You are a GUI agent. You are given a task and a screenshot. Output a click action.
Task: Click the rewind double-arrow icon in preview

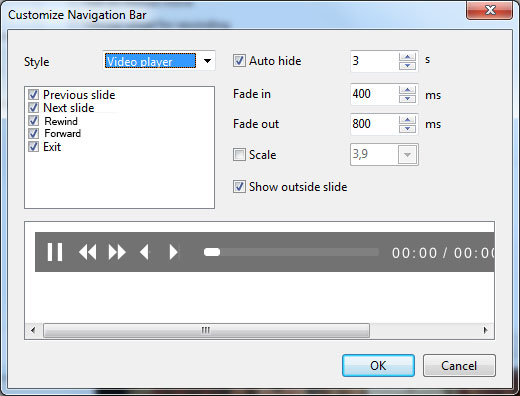(x=87, y=252)
